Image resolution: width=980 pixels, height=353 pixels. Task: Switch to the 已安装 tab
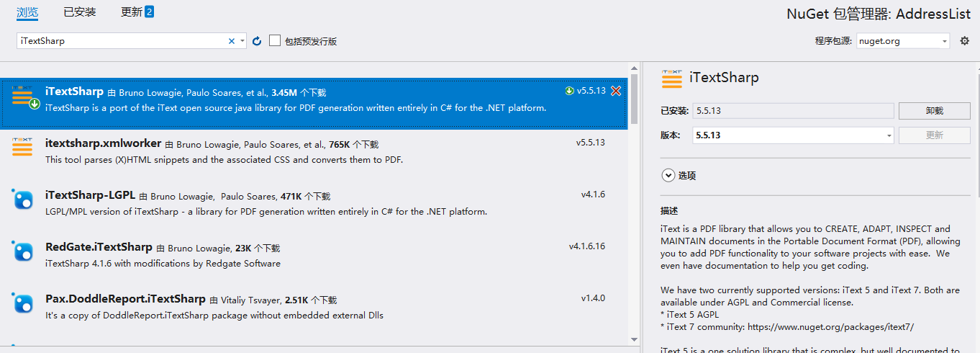tap(80, 12)
